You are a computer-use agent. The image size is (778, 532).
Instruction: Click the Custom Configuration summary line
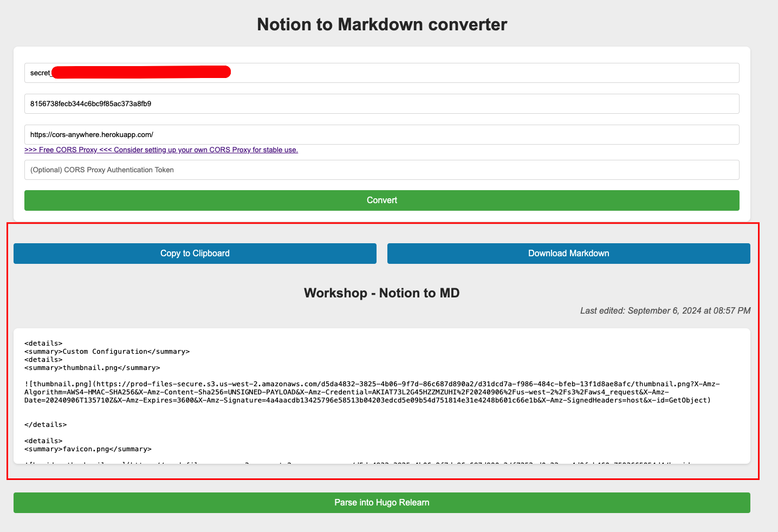click(107, 352)
